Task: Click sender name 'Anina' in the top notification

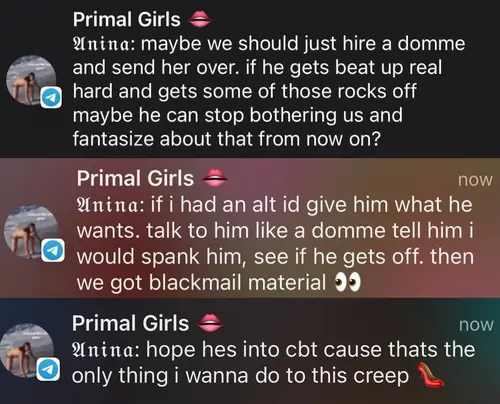Action: [104, 44]
